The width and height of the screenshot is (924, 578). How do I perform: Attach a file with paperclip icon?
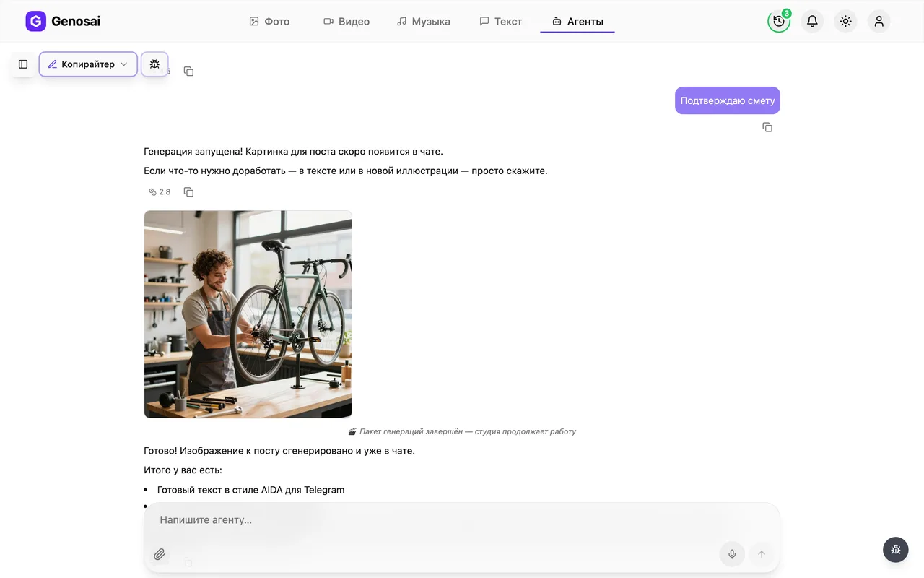coord(160,554)
